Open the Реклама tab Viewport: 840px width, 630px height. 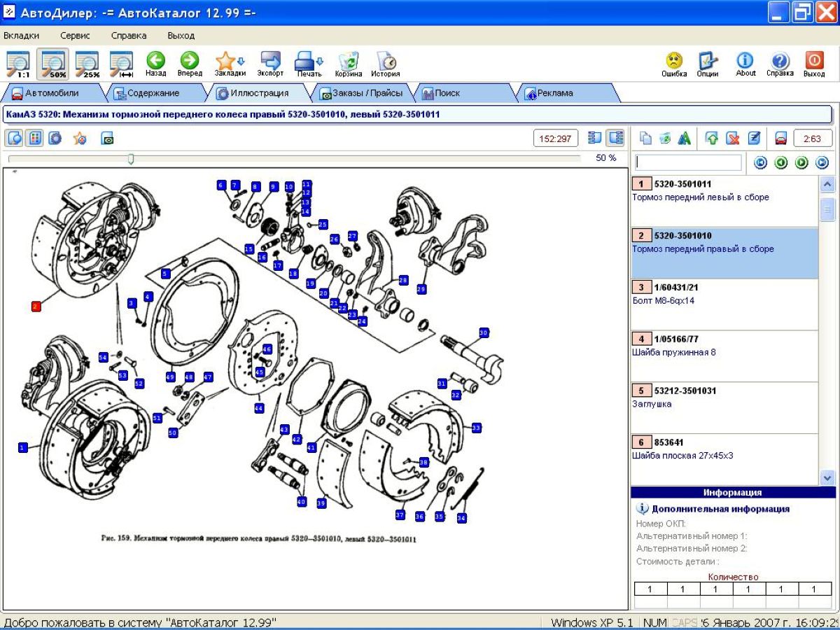point(568,92)
